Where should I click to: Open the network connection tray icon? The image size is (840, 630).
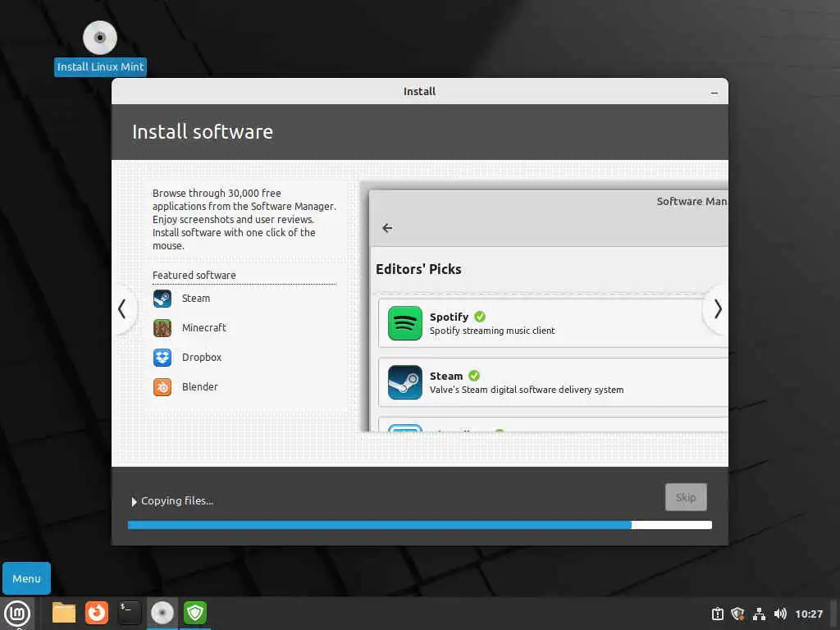tap(759, 614)
